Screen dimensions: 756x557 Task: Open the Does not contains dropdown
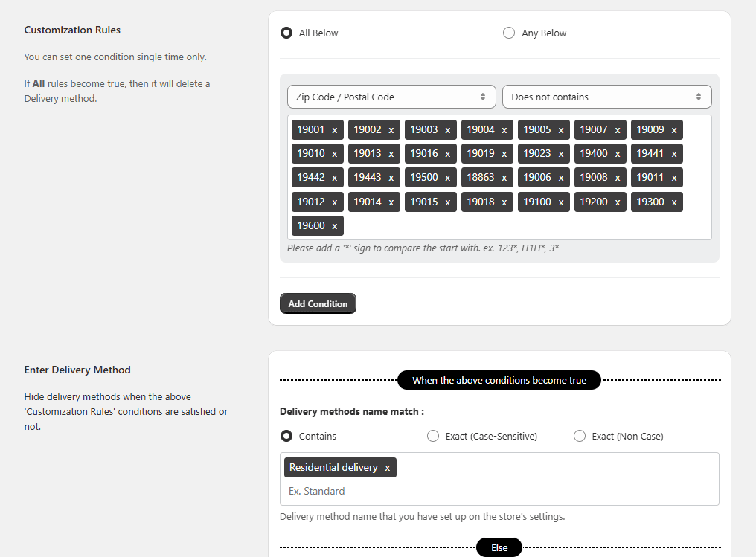pos(606,97)
